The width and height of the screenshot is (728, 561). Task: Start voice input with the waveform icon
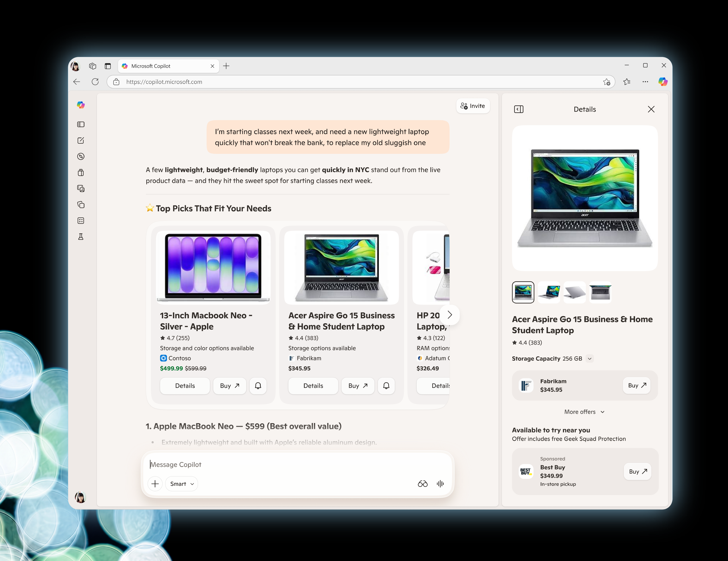click(440, 484)
